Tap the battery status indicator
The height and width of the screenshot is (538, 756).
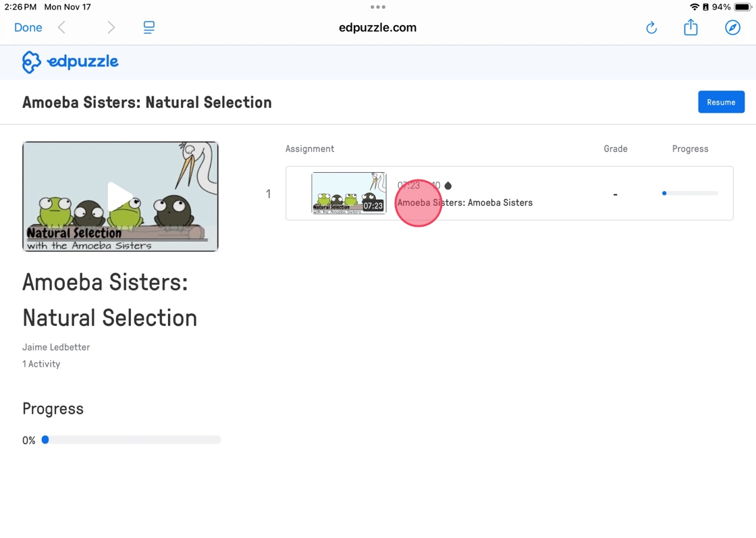[x=742, y=7]
